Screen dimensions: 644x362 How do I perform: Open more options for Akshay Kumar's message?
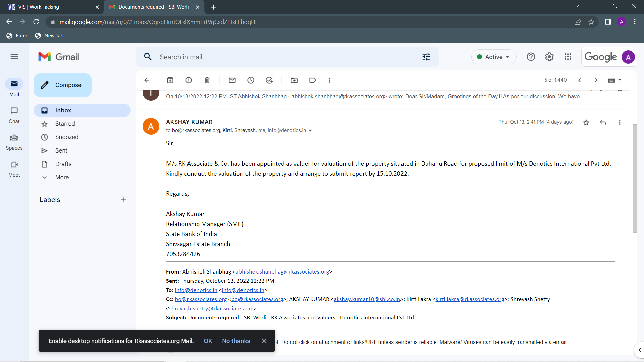620,122
